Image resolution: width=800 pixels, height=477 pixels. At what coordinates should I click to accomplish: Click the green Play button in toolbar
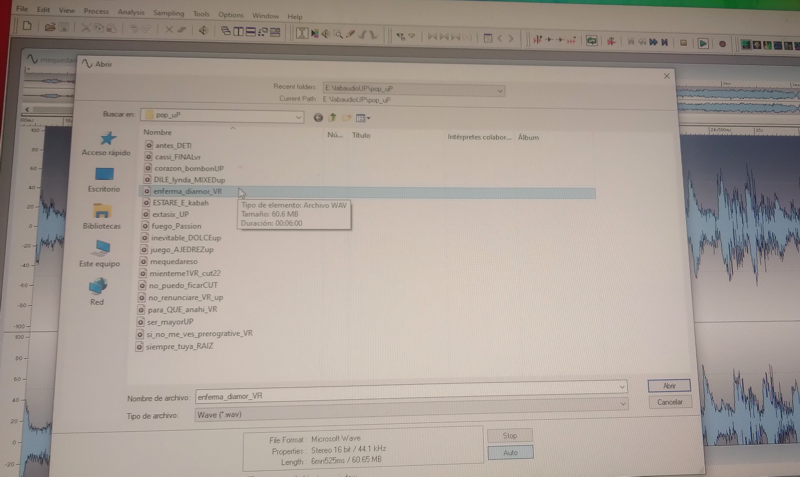(x=703, y=43)
